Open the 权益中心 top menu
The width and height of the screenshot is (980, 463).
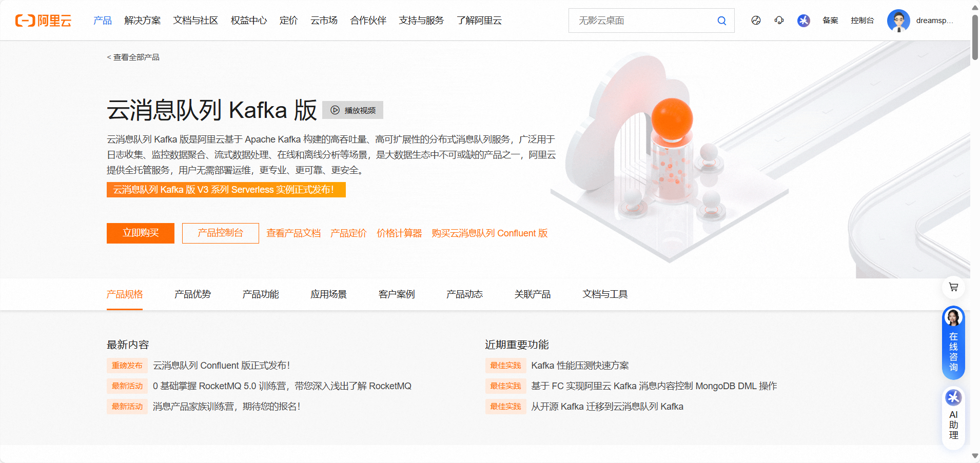249,21
